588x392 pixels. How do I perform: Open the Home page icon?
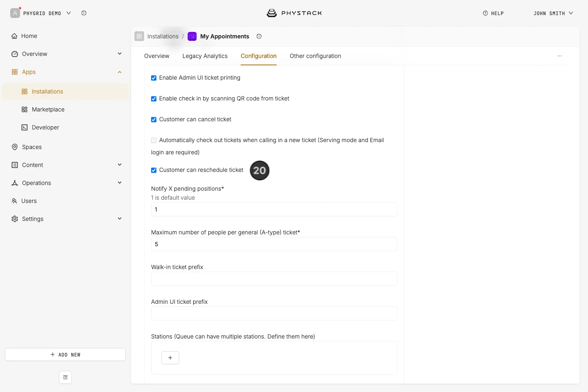point(15,36)
